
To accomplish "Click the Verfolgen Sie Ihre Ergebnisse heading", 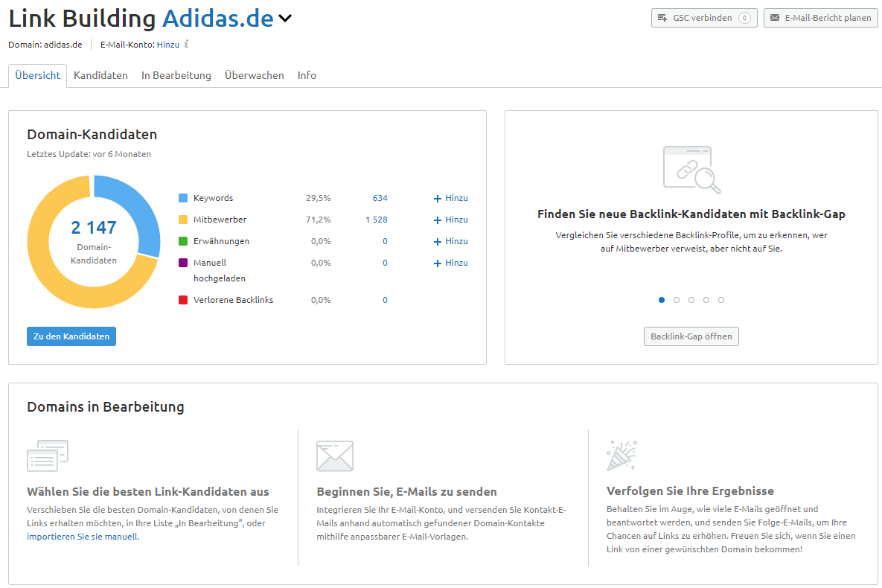I will pyautogui.click(x=690, y=491).
